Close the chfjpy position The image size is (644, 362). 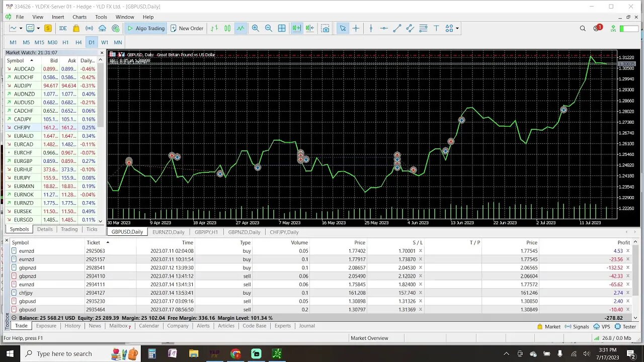point(627,293)
